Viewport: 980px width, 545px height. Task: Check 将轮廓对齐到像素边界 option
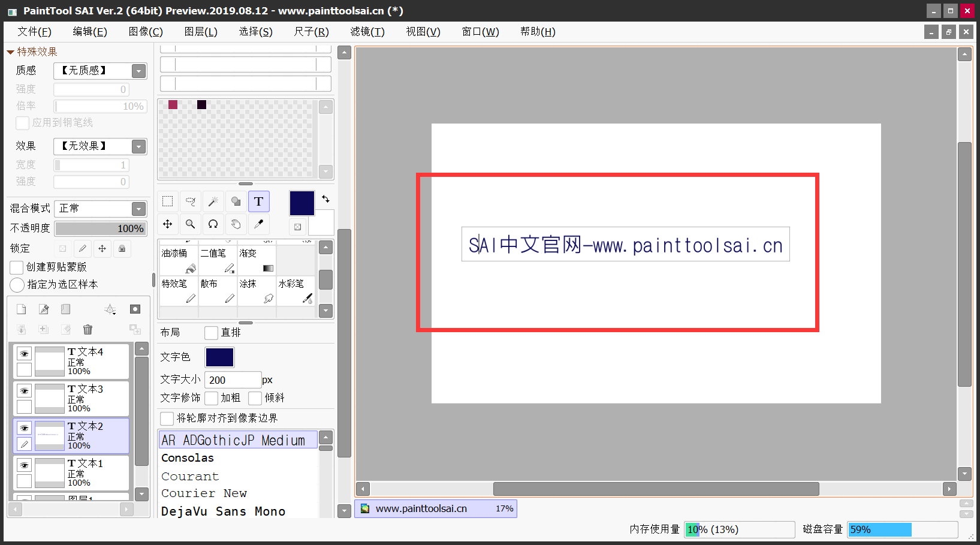[x=167, y=418]
